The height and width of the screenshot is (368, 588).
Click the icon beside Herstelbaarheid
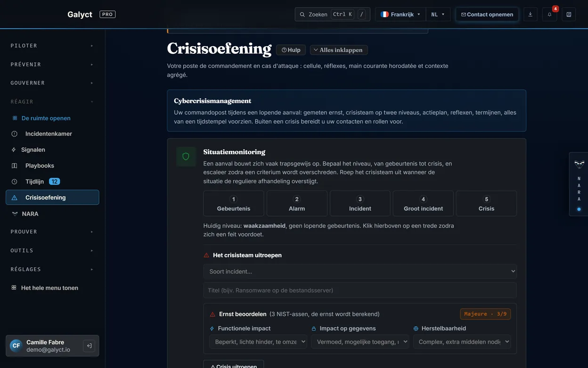(416, 329)
